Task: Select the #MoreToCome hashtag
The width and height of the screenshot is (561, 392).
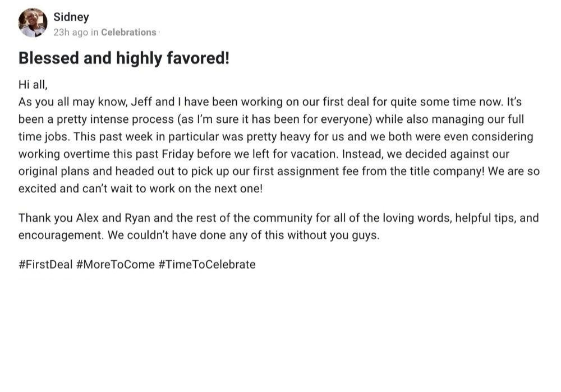Action: pos(116,264)
